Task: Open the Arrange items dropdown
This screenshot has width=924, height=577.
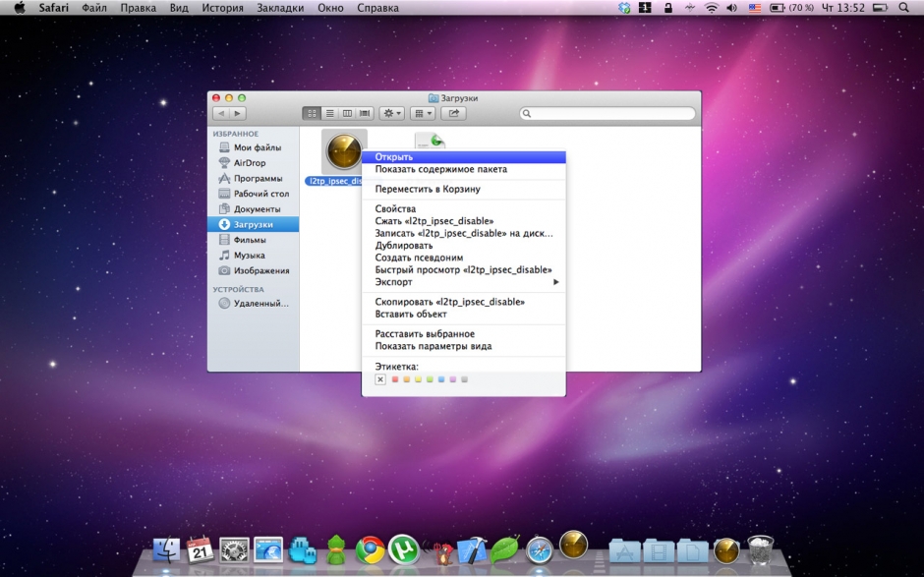Action: point(423,113)
